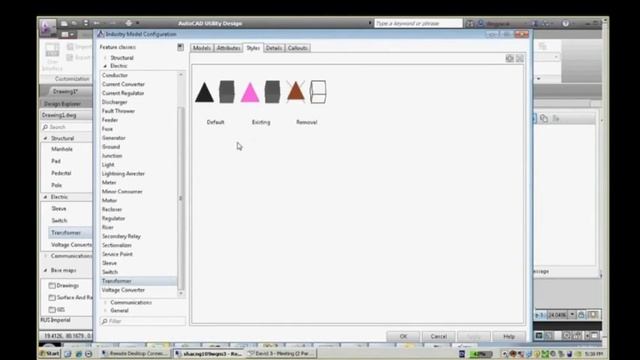
Task: Select Service Point in feature class list
Action: (117, 254)
